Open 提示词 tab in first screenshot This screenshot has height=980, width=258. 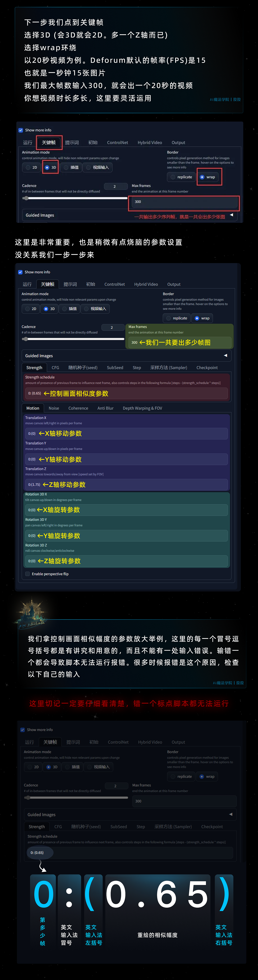pyautogui.click(x=72, y=142)
